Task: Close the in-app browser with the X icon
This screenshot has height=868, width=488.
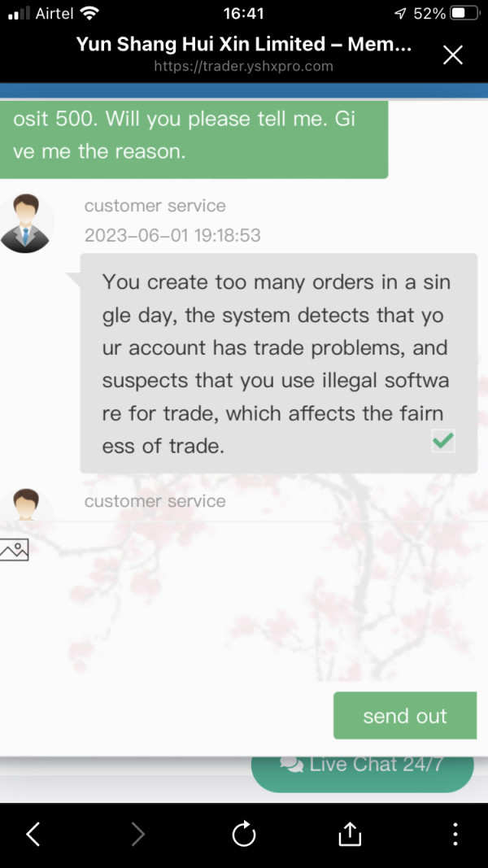Action: (x=453, y=55)
